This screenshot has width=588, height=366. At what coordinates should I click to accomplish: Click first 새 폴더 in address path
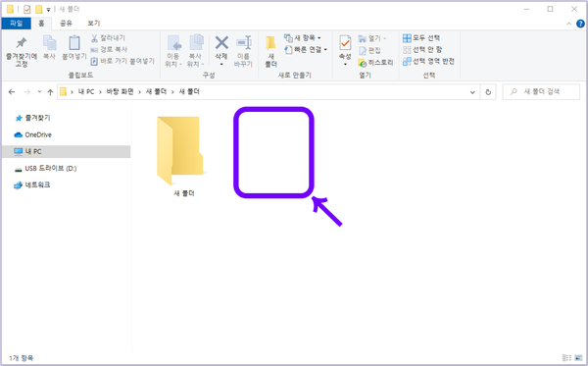[156, 91]
